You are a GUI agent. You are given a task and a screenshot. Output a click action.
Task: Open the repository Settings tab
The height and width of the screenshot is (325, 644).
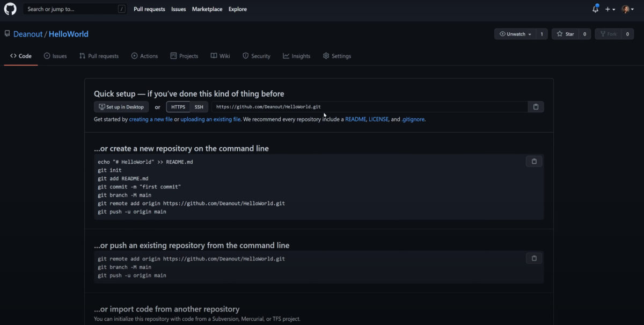click(336, 56)
